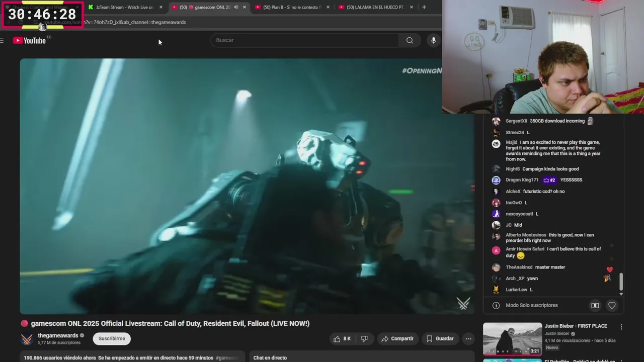Open the YouTube hamburger guide menu
The image size is (644, 362).
(2, 40)
